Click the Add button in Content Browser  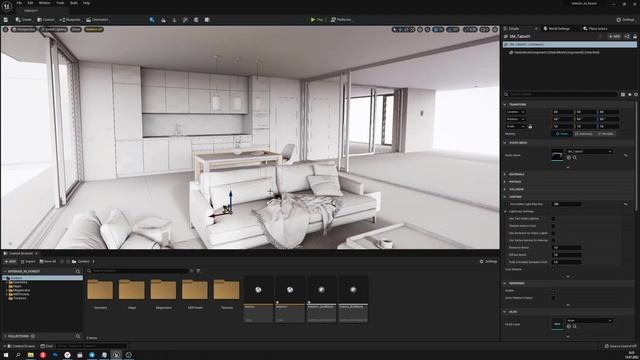(10, 262)
